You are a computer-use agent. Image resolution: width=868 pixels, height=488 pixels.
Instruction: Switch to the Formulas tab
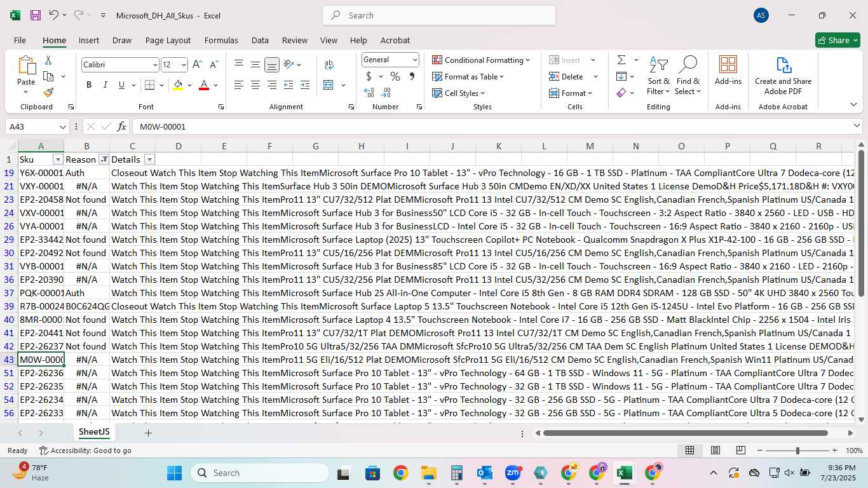coord(221,40)
